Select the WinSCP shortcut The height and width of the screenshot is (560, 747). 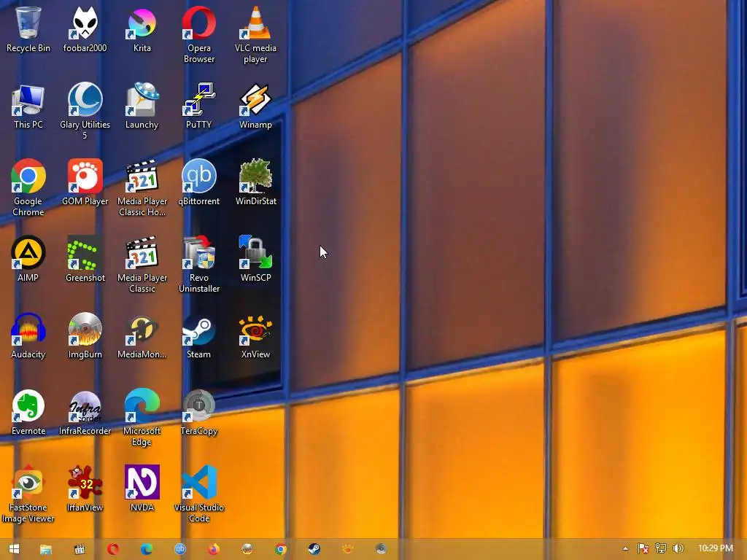pyautogui.click(x=256, y=260)
